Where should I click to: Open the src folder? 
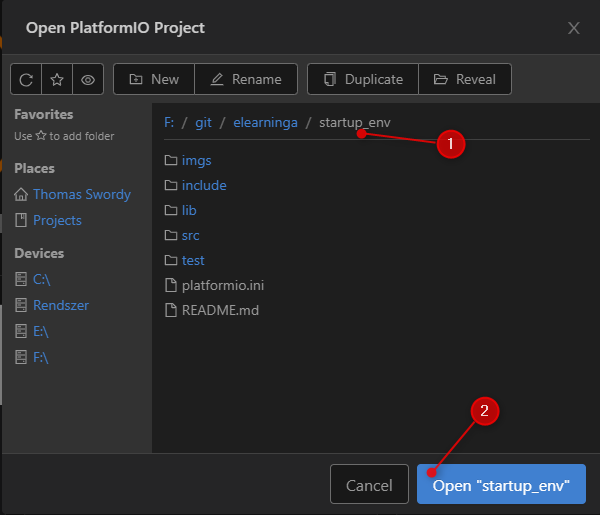(191, 235)
